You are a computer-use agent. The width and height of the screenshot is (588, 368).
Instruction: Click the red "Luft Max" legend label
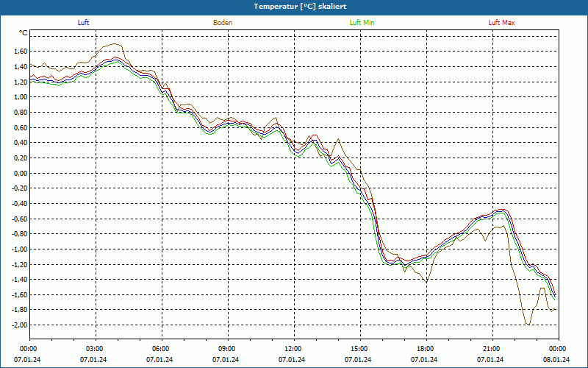click(x=501, y=23)
